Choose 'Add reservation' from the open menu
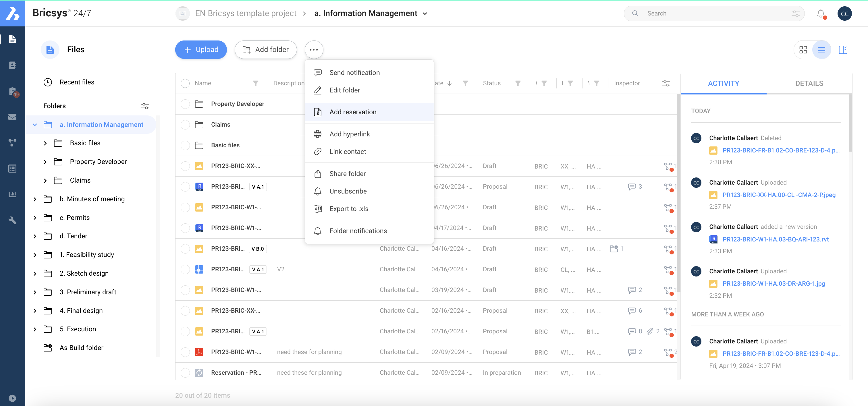 (x=353, y=112)
